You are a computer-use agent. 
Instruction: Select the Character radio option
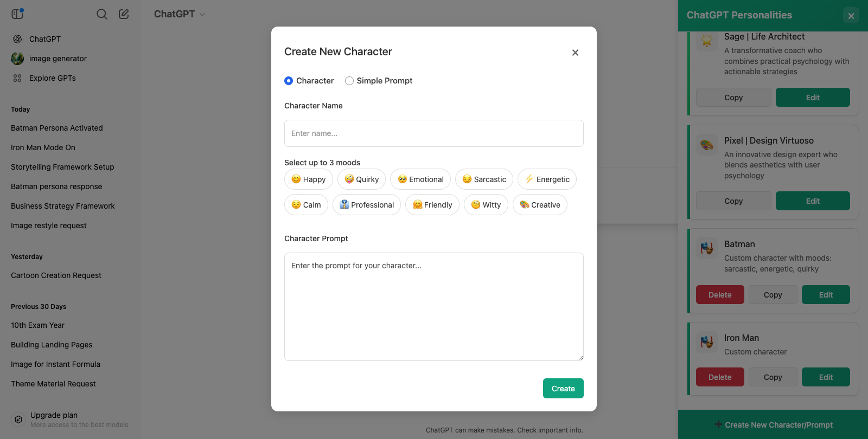tap(289, 81)
